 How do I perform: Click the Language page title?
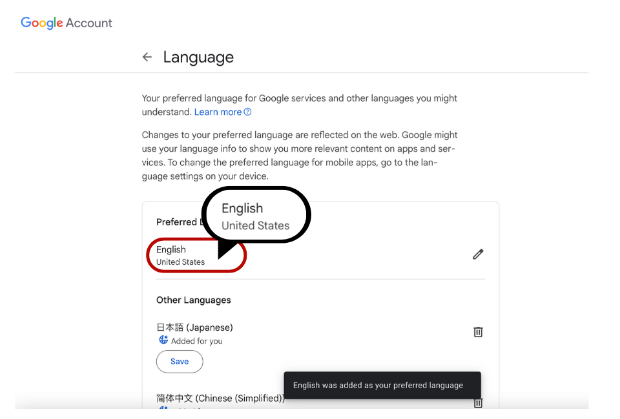198,57
